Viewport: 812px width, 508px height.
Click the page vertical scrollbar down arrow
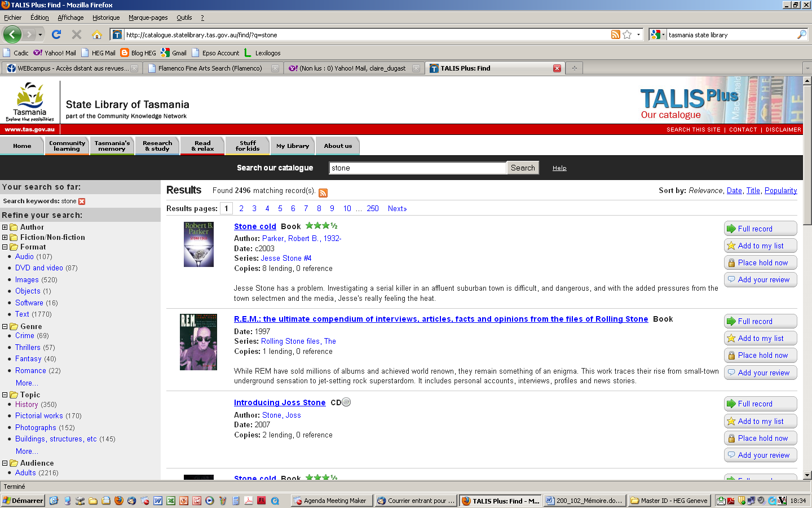pos(807,475)
